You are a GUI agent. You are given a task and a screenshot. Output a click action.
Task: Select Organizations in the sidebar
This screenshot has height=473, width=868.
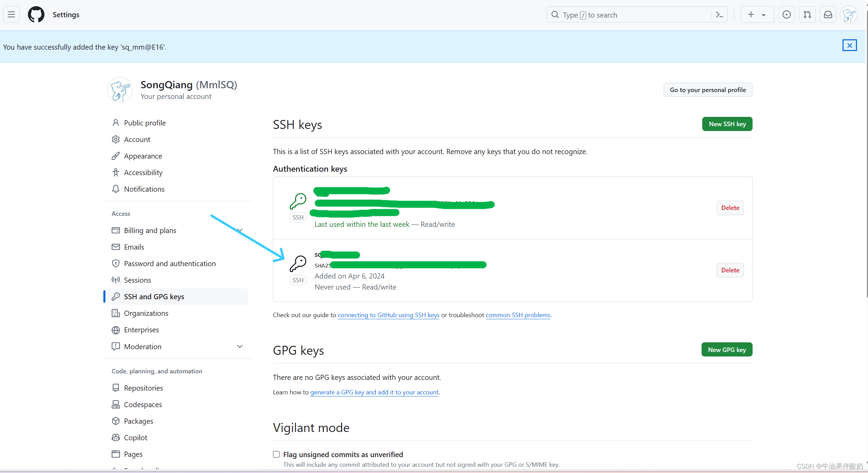146,313
